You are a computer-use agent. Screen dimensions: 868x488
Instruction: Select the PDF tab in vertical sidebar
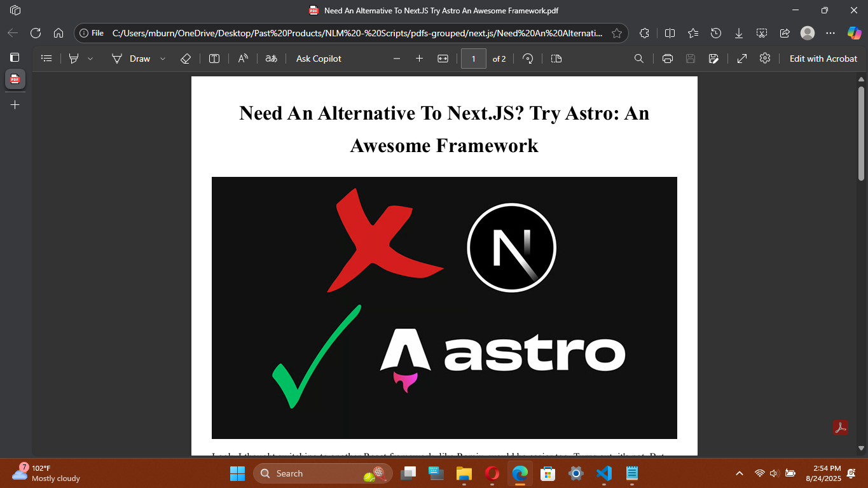pos(15,80)
